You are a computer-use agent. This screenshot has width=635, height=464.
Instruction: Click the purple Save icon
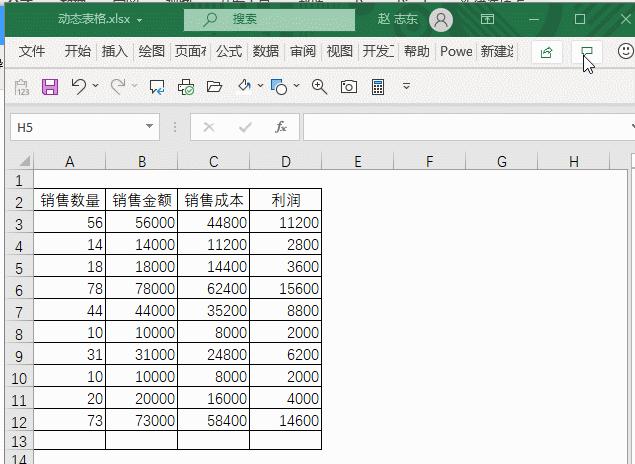point(50,87)
